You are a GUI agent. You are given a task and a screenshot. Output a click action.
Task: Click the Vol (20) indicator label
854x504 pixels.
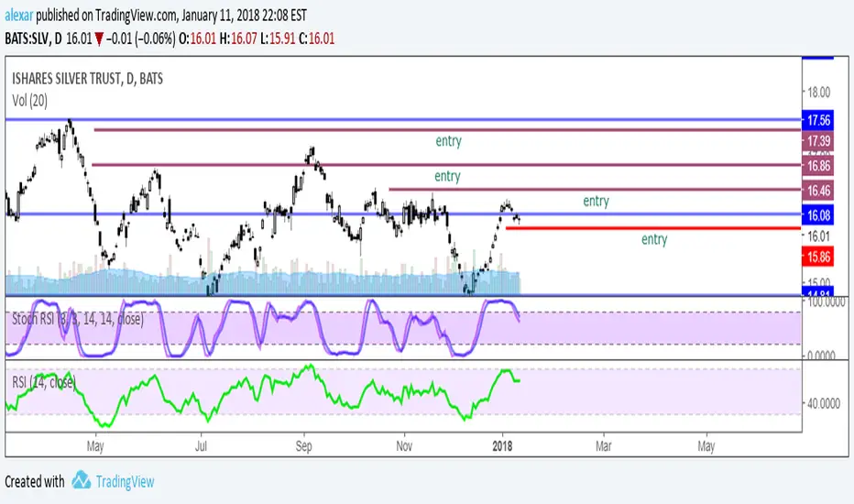coord(30,101)
